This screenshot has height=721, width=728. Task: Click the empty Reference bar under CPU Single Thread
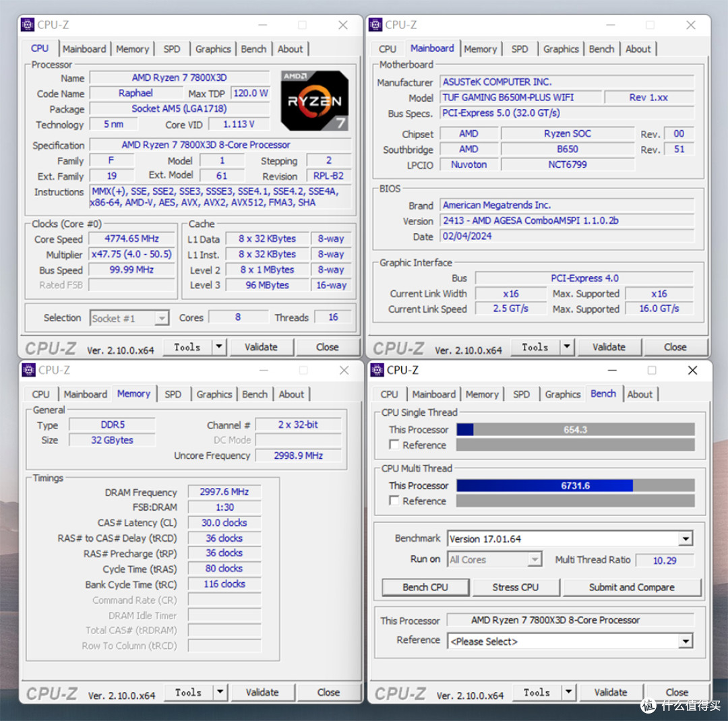pos(575,445)
